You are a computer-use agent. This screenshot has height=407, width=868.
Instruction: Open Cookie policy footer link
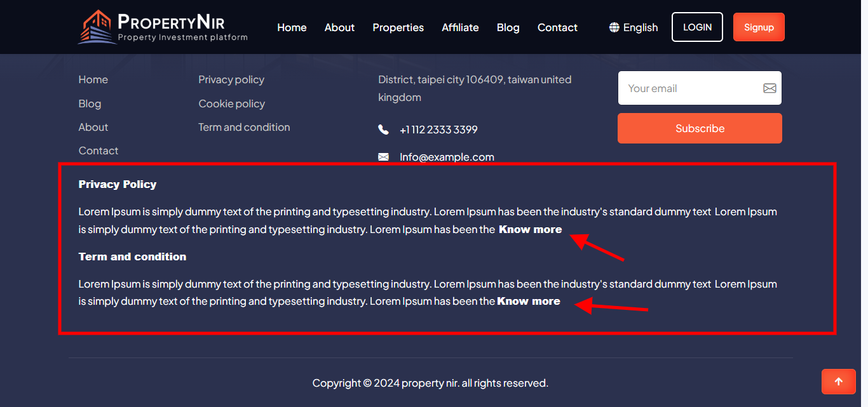(x=231, y=103)
